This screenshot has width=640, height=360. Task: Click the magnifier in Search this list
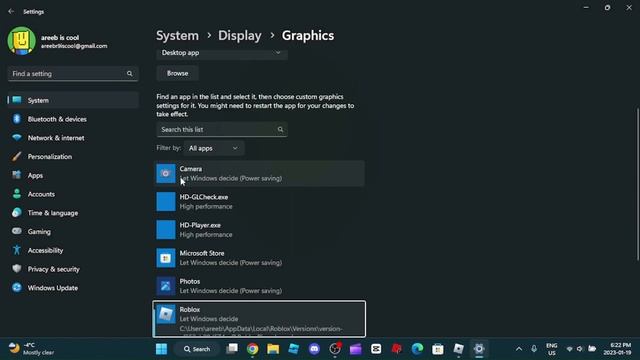[x=280, y=129]
